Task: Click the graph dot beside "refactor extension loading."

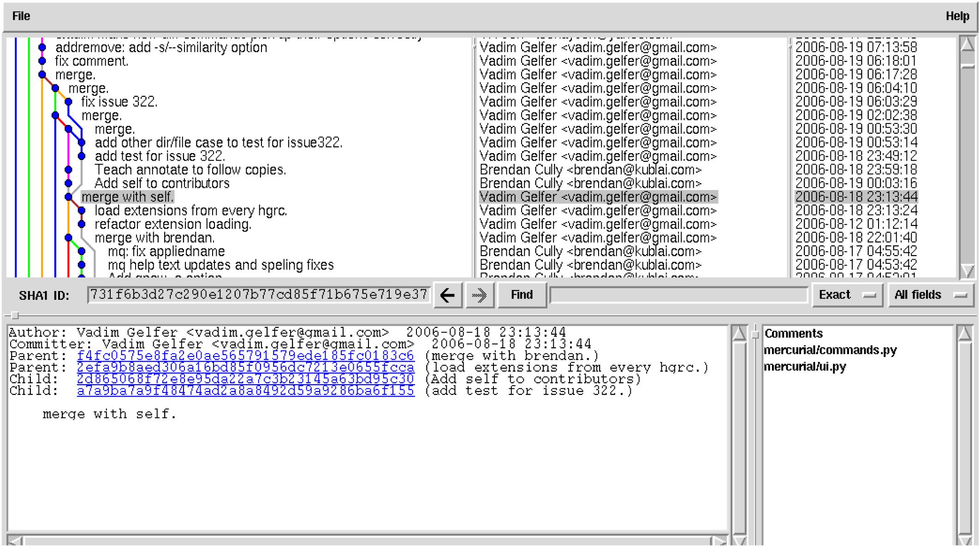Action: pos(82,225)
